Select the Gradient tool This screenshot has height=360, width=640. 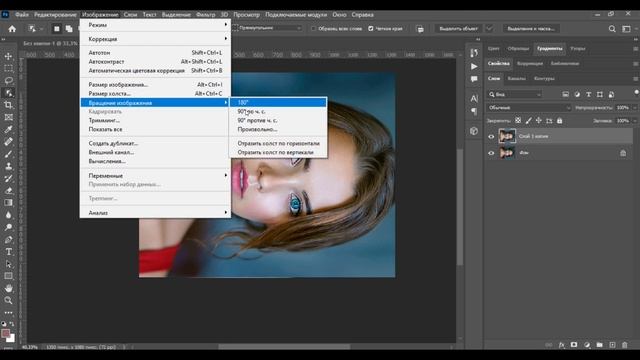(x=8, y=203)
